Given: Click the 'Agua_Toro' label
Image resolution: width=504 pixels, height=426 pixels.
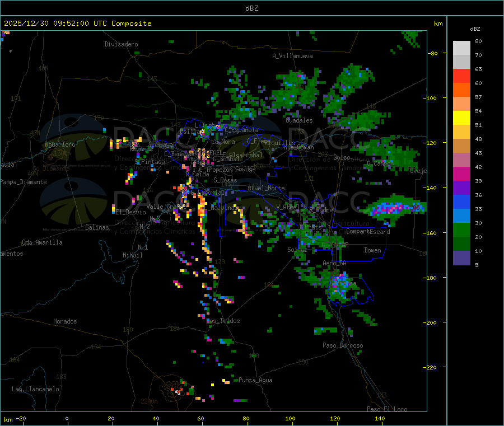Looking at the screenshot, I should click(60, 144).
